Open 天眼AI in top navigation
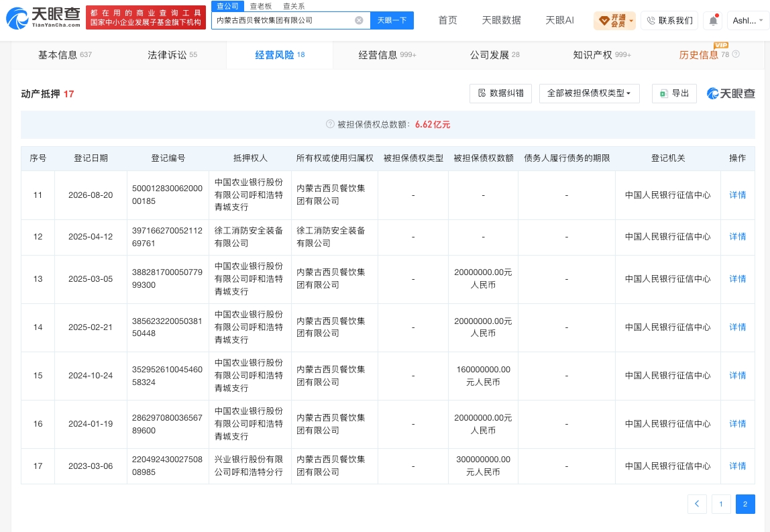770x532 pixels. point(559,20)
